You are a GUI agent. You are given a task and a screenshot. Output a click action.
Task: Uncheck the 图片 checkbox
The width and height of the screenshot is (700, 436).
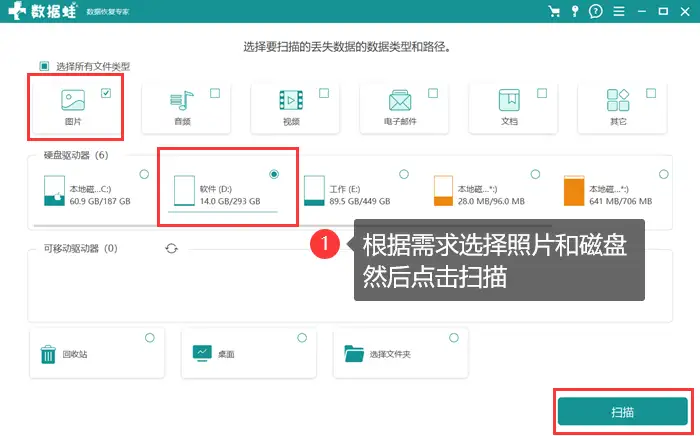pyautogui.click(x=106, y=93)
